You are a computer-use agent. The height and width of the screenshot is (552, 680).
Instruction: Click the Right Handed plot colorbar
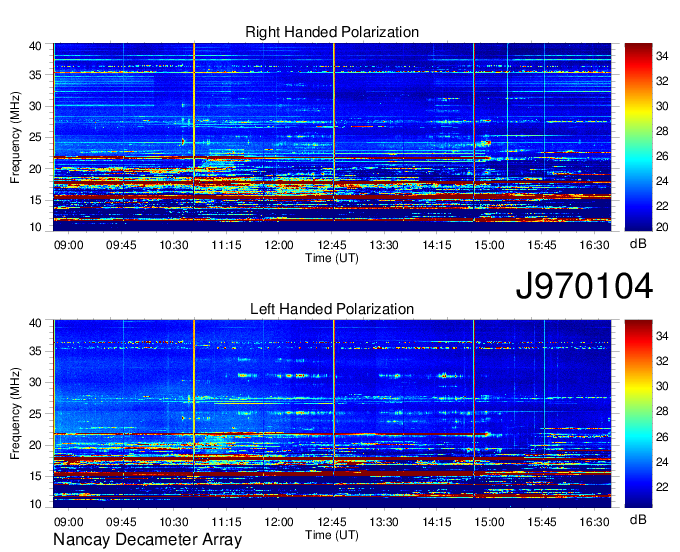pyautogui.click(x=638, y=137)
